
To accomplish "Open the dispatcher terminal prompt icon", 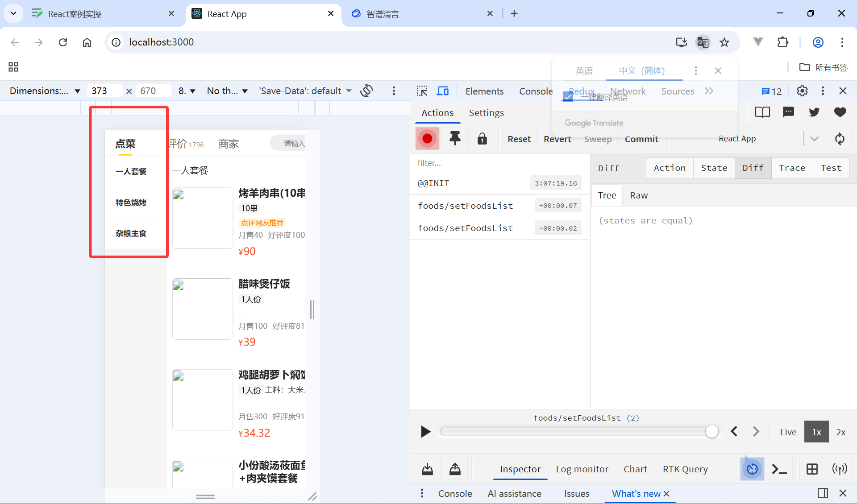I will tap(779, 469).
